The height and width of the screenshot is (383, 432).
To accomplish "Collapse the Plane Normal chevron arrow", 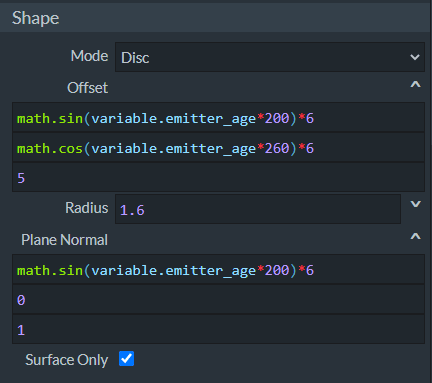I will tap(415, 237).
